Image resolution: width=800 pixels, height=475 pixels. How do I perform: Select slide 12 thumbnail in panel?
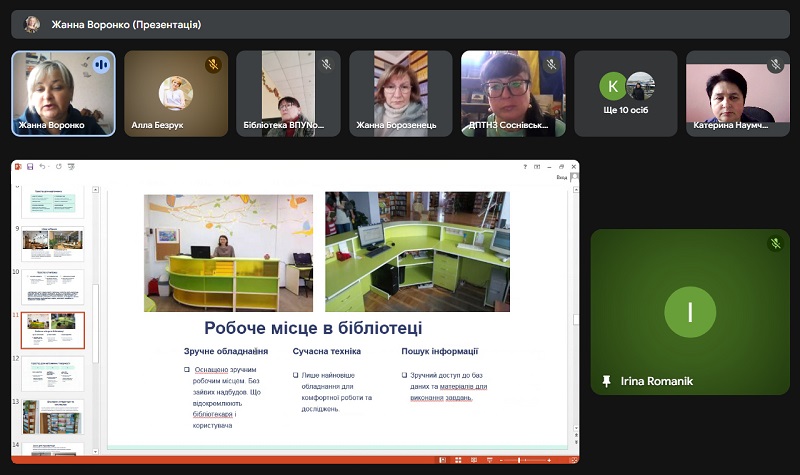point(53,373)
